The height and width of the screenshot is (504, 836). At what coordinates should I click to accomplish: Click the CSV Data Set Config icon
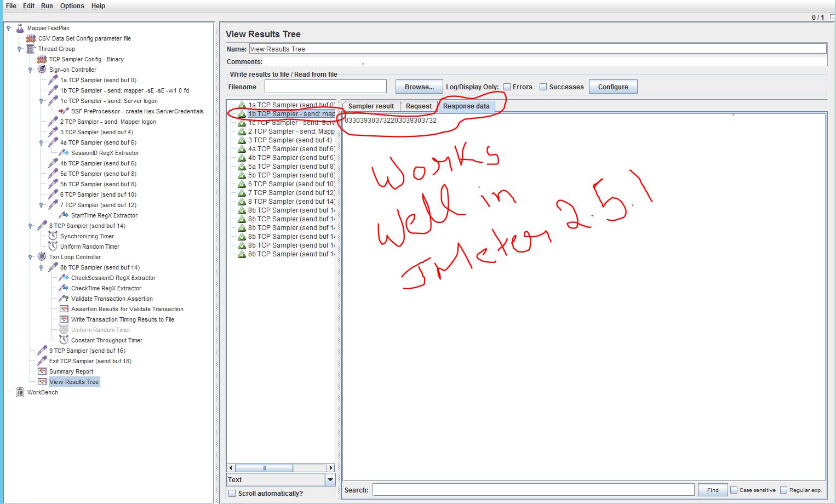coord(31,38)
